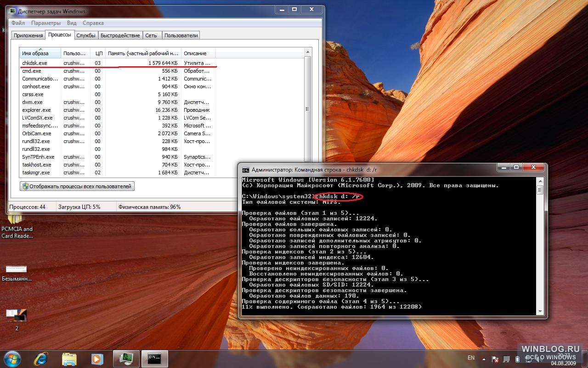The height and width of the screenshot is (368, 588).
Task: Check battery status icon in tray
Action: point(518,359)
